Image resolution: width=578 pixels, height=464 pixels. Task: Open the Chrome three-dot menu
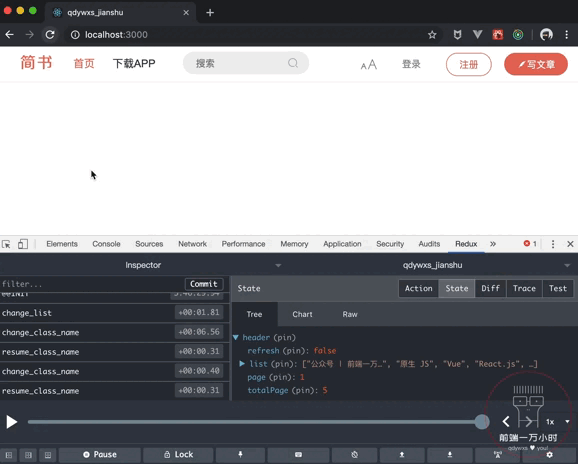(x=567, y=35)
